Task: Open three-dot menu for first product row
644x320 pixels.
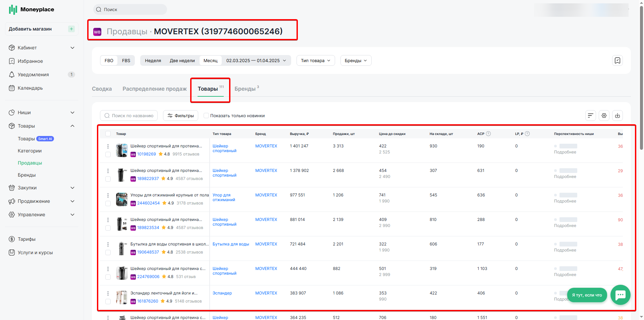Action: (x=108, y=146)
